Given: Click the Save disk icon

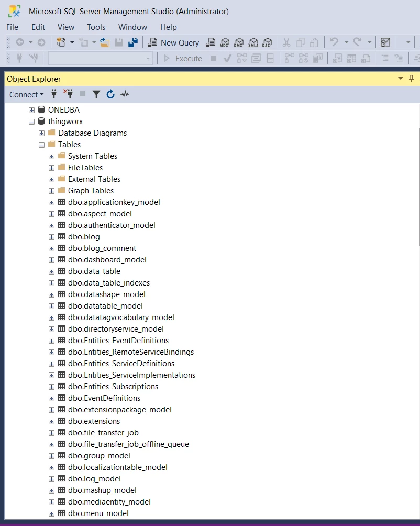Looking at the screenshot, I should coord(119,42).
